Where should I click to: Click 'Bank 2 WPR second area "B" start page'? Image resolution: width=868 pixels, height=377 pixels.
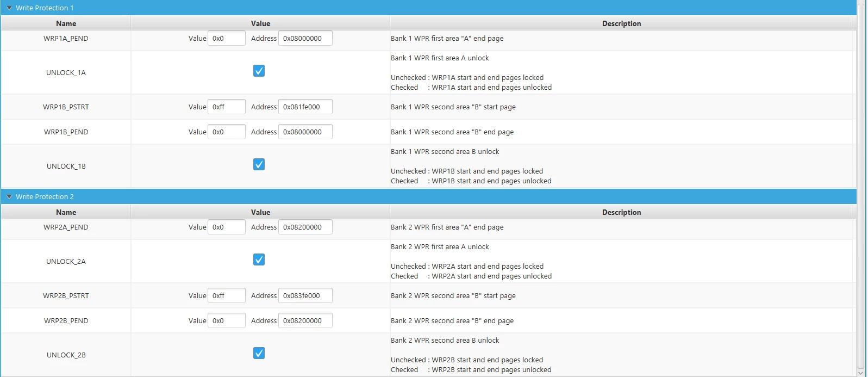pyautogui.click(x=453, y=295)
